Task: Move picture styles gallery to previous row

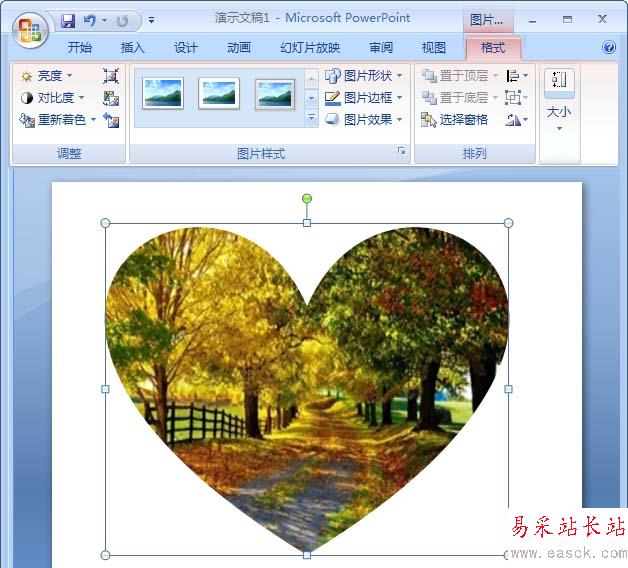Action: (x=312, y=79)
